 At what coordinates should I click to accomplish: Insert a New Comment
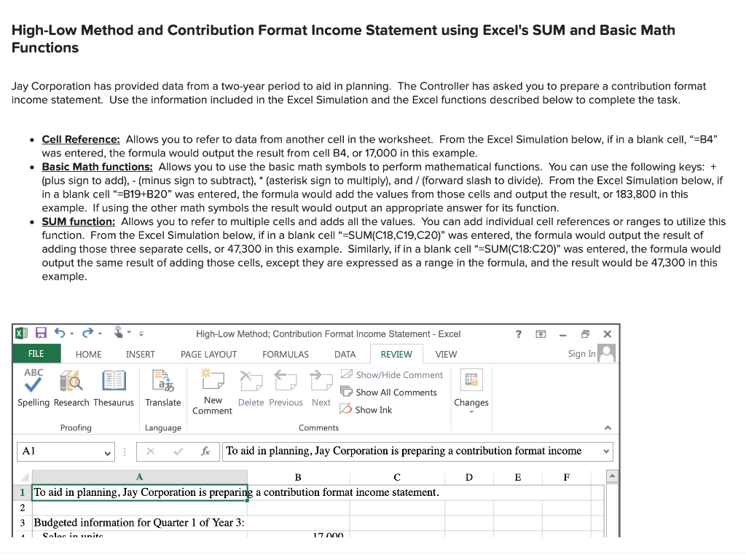point(212,390)
